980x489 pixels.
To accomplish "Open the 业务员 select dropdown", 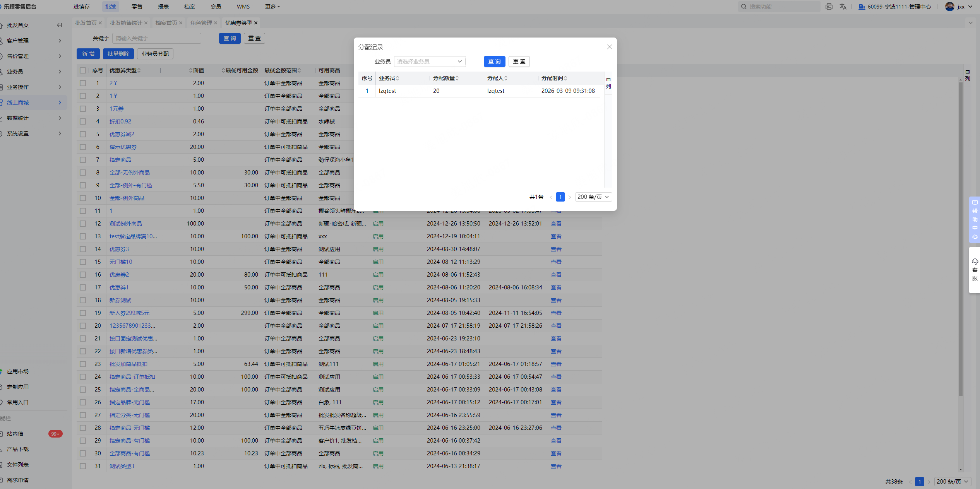I will (x=430, y=62).
